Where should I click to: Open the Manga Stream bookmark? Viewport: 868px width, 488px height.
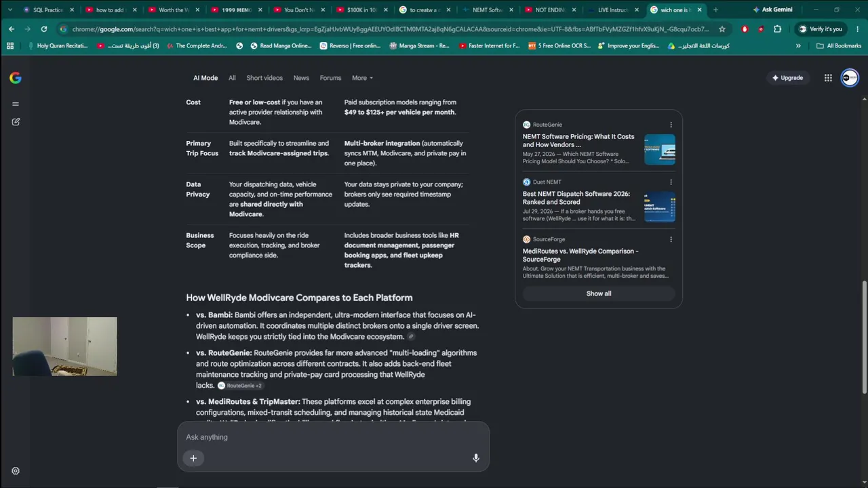click(x=420, y=45)
